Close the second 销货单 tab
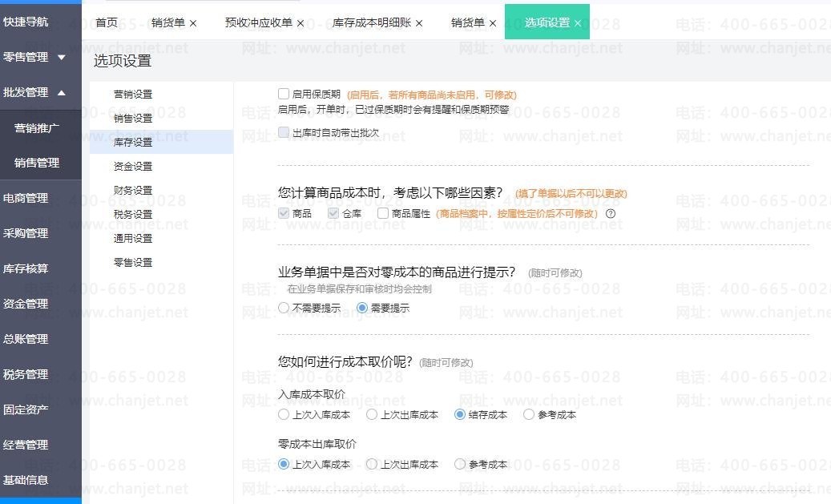 coord(492,23)
